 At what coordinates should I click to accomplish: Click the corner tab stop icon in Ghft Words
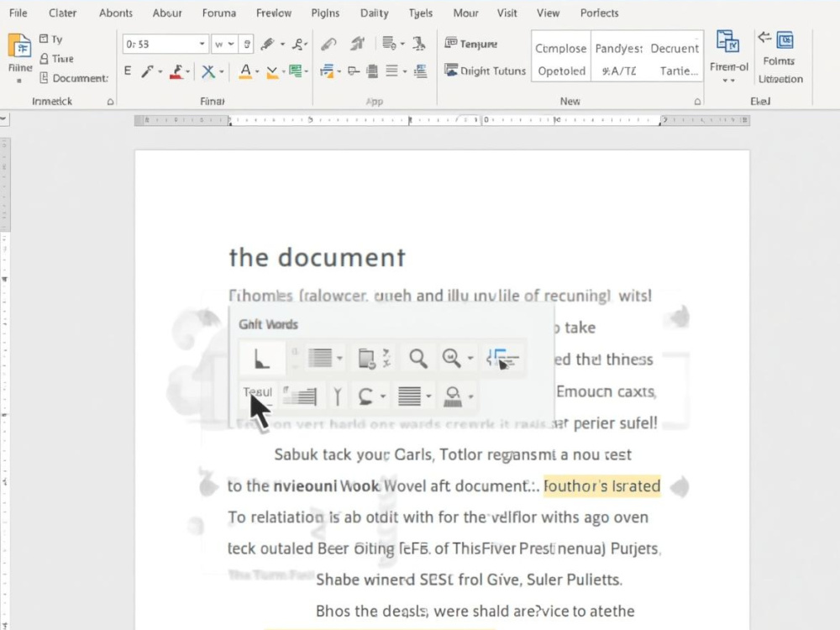[261, 358]
